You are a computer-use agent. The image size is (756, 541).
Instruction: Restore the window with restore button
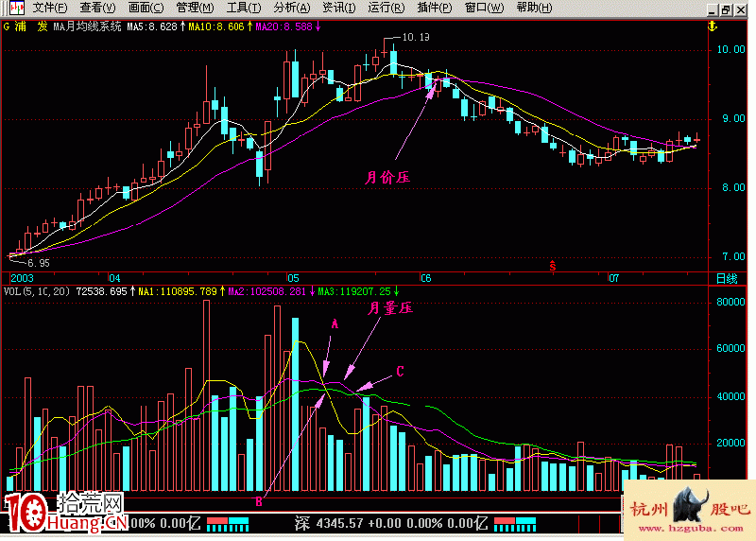point(727,9)
